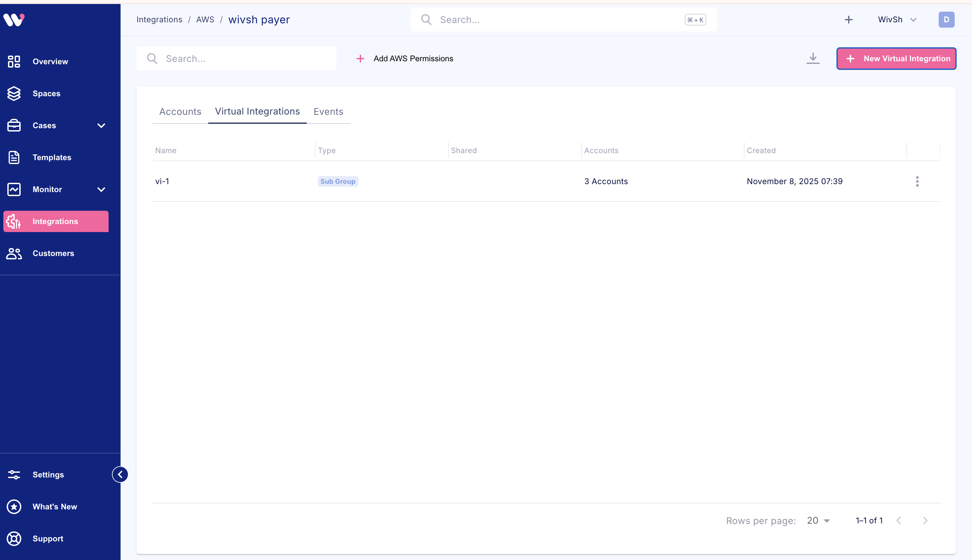This screenshot has width=972, height=560.
Task: Open the Overview page from sidebar
Action: click(50, 62)
